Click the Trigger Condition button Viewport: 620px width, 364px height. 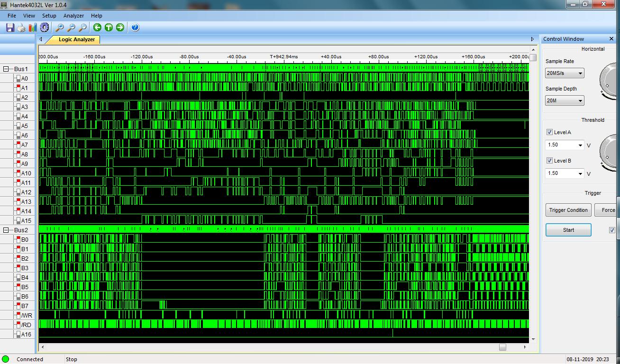(x=568, y=210)
